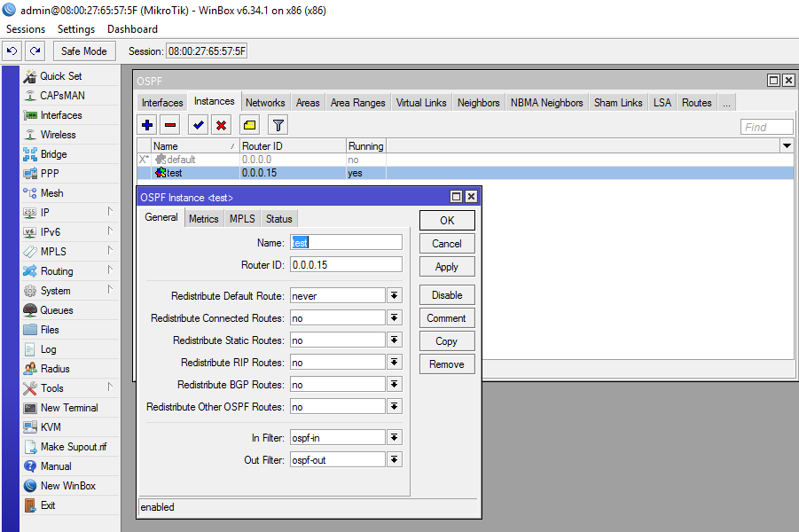Open Redistribute Default Route dropdown

(x=395, y=295)
